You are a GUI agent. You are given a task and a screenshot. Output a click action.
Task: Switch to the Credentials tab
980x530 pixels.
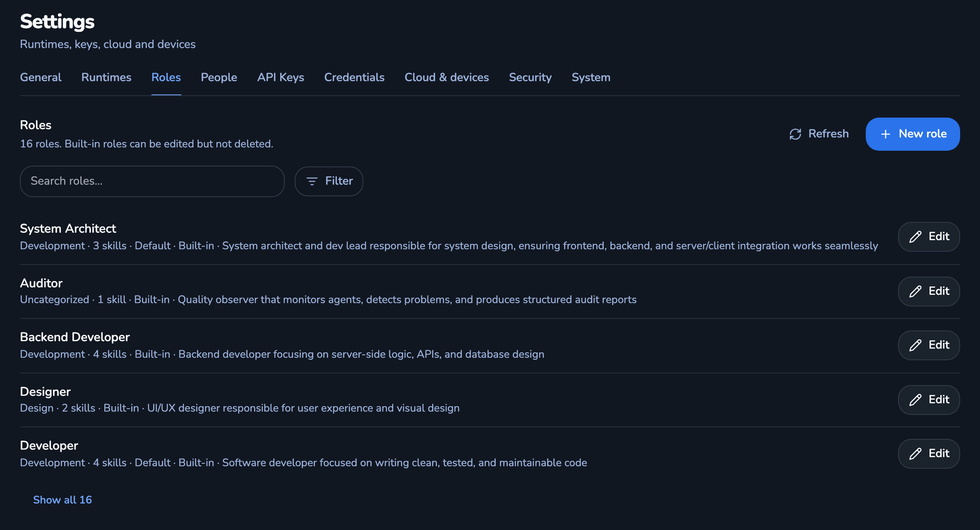[354, 77]
